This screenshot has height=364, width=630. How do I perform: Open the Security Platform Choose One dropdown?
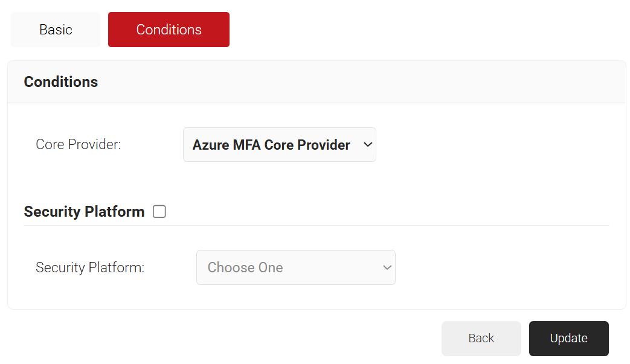click(x=295, y=267)
